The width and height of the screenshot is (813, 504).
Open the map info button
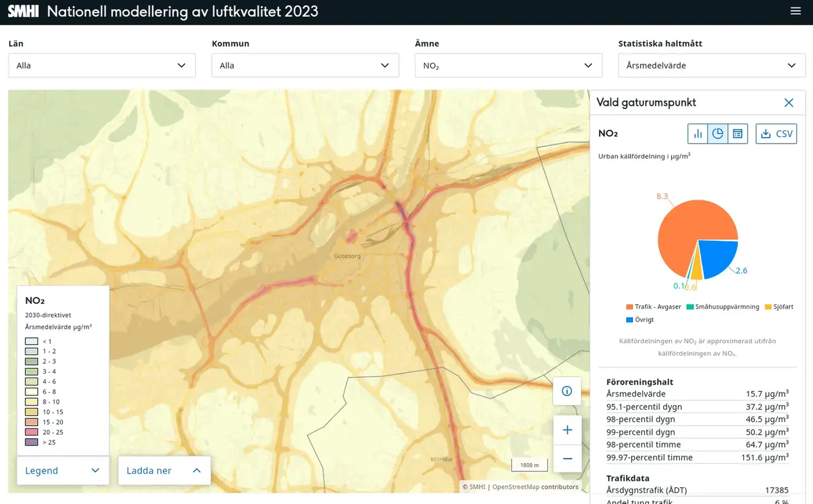(x=567, y=391)
